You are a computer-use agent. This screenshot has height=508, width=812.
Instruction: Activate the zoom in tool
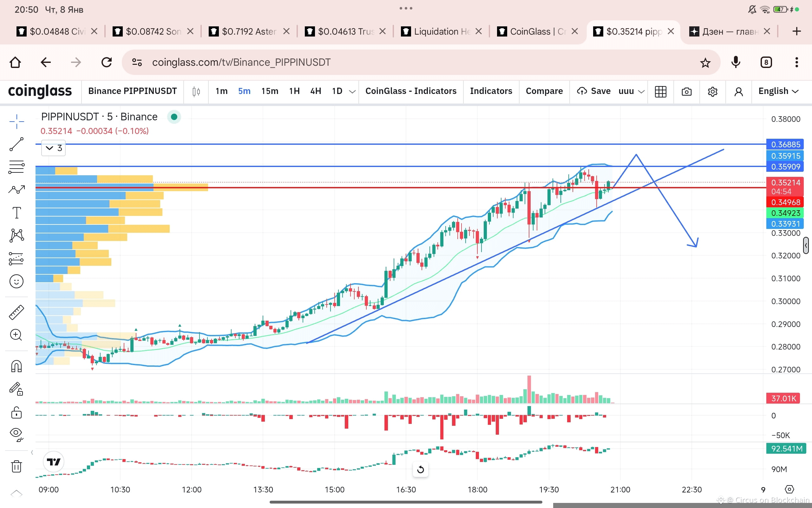point(16,335)
